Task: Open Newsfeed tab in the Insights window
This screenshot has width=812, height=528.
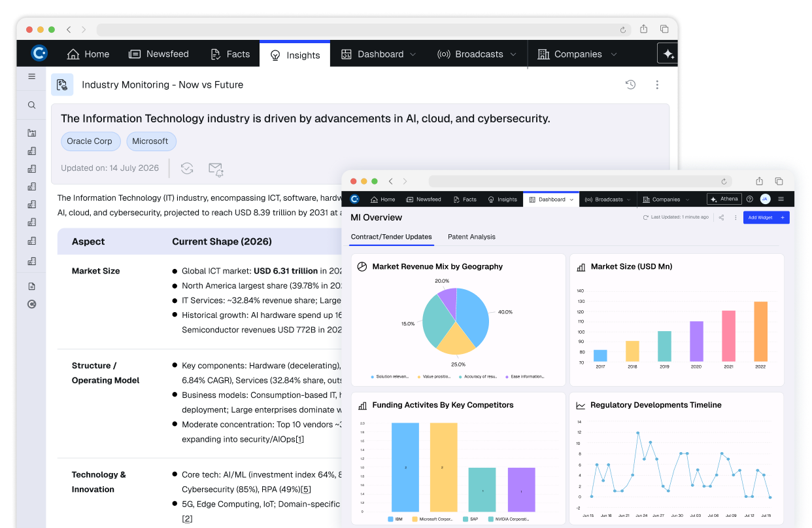Action: tap(159, 54)
